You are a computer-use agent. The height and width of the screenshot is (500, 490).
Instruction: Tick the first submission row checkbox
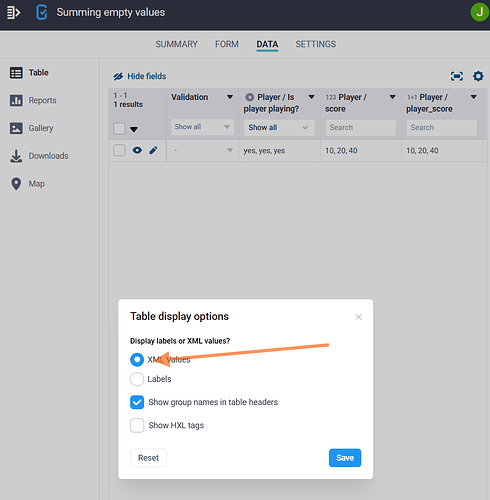tap(119, 150)
